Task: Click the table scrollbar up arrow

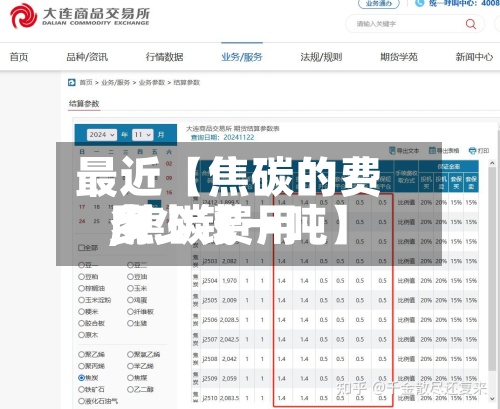Action: pyautogui.click(x=492, y=163)
